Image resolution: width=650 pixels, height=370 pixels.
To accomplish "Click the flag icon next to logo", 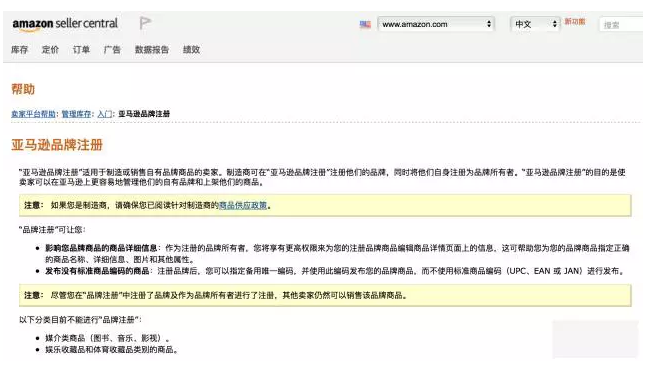I will [x=145, y=23].
